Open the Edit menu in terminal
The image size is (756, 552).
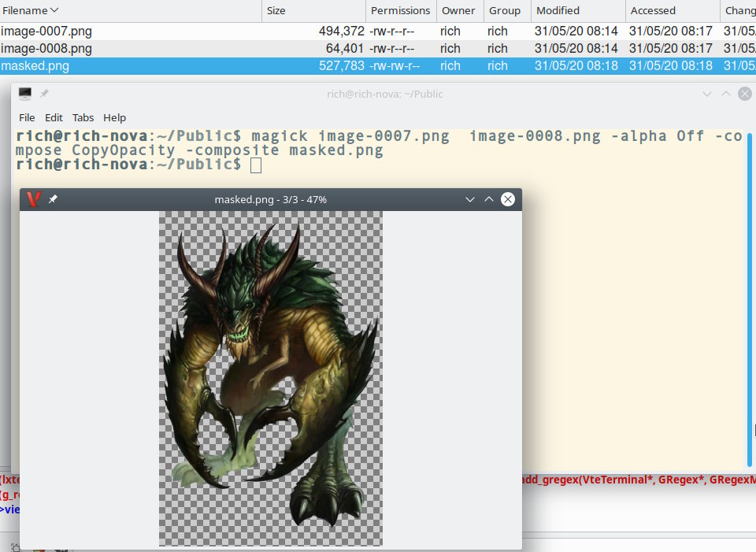54,117
